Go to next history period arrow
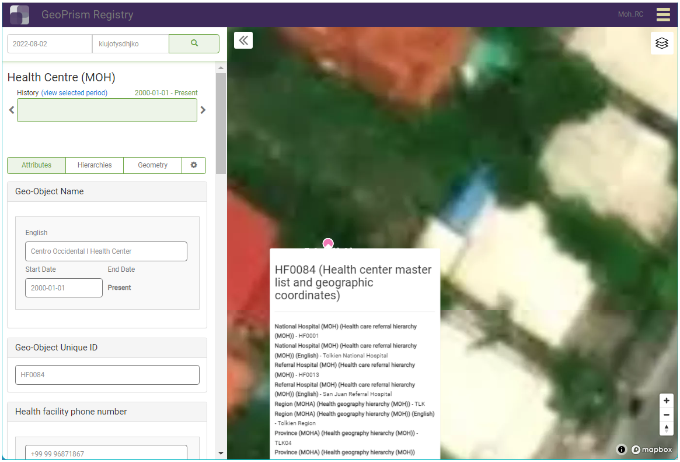Screen dimensions: 680x462 203,110
